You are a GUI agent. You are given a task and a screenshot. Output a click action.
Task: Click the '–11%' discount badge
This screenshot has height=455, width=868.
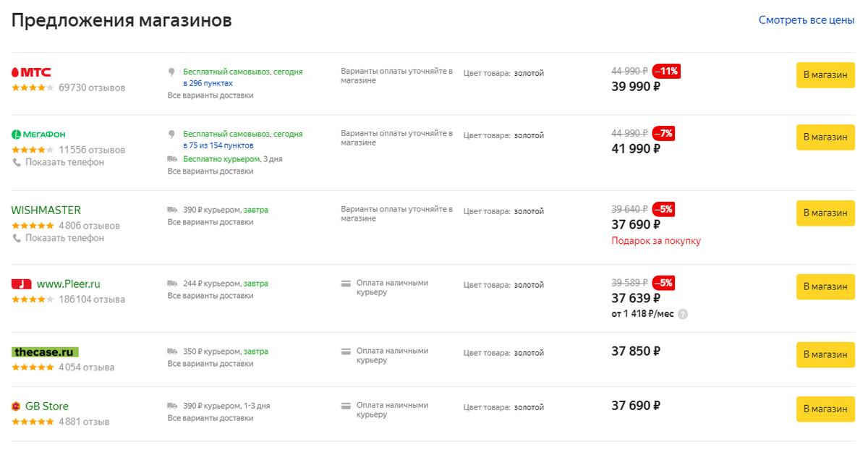(666, 71)
